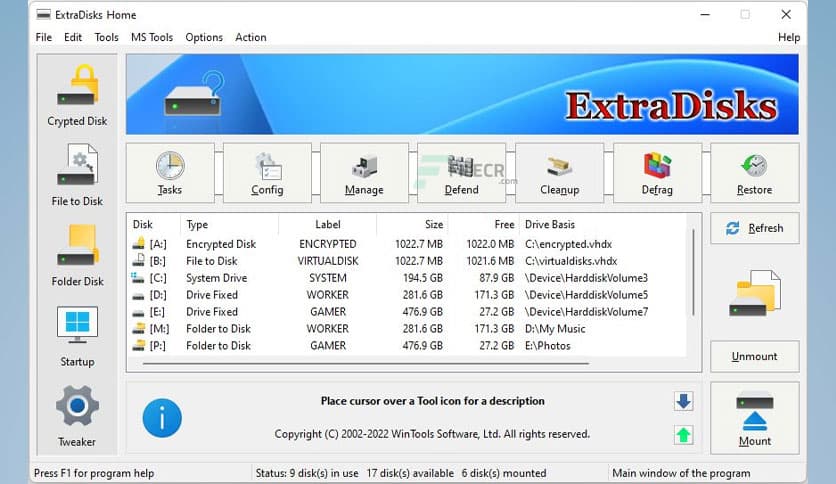Click 'Press F1 for program help' text
Viewport: 836px width, 484px height.
(x=94, y=473)
